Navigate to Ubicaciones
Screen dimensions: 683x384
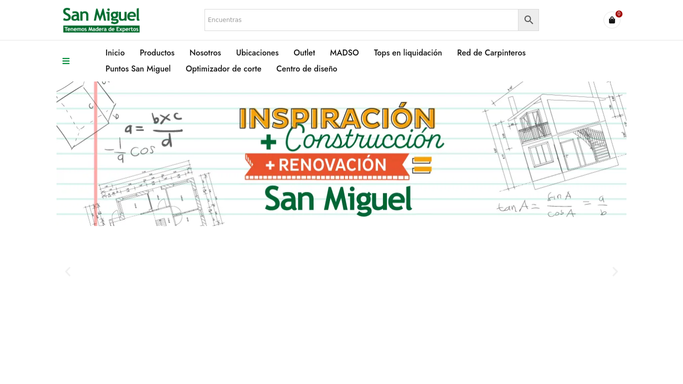point(257,53)
